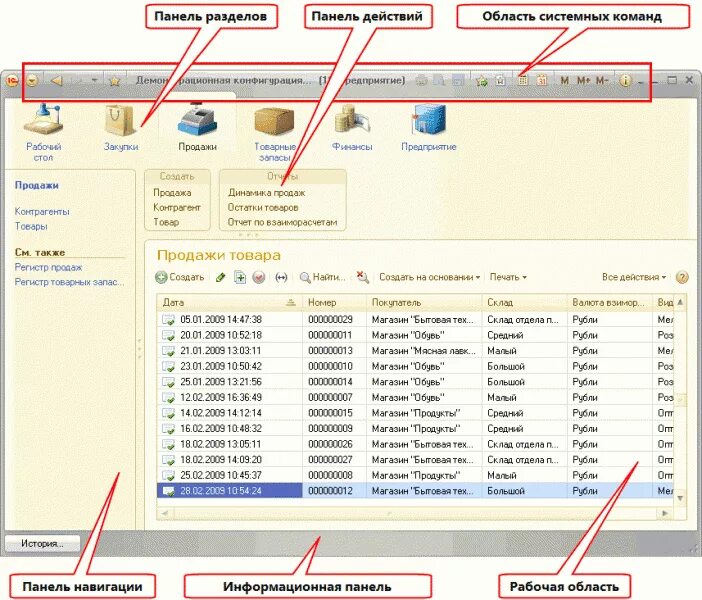The height and width of the screenshot is (600, 702).
Task: Click the set date interval (↔) icon
Action: click(x=281, y=278)
